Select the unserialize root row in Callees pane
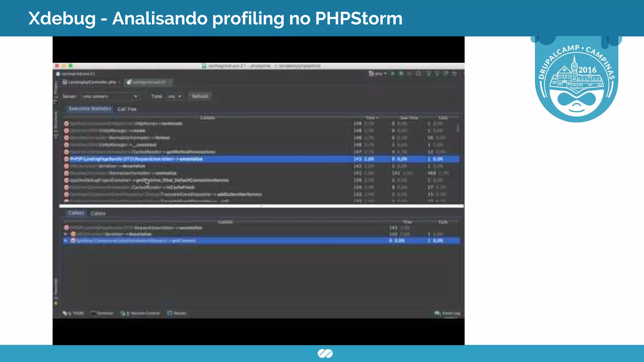 point(261,228)
